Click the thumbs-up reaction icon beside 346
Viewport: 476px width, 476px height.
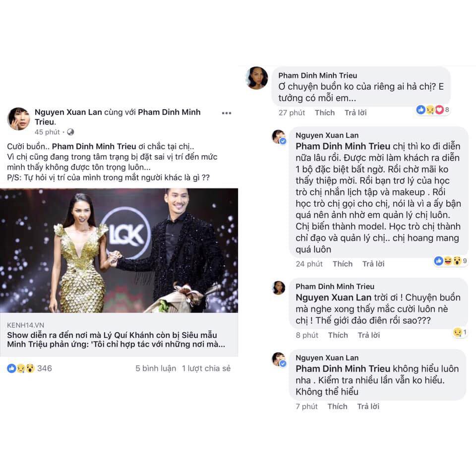click(x=11, y=367)
